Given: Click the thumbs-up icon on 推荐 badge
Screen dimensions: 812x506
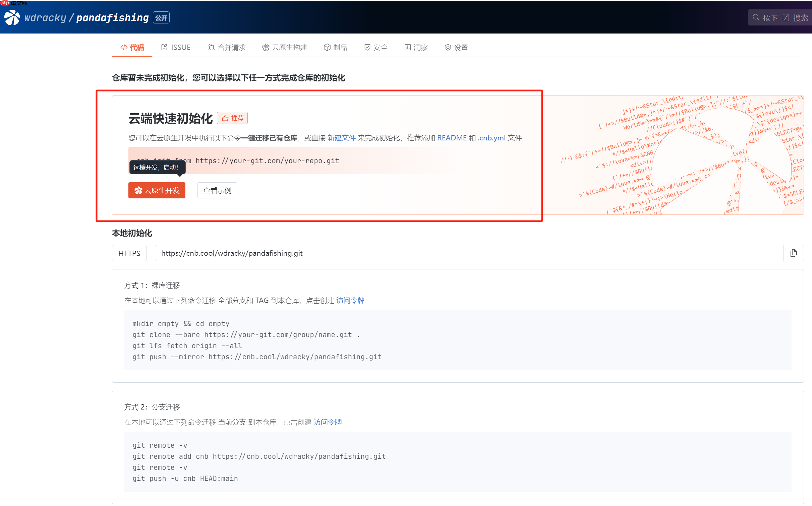Looking at the screenshot, I should point(225,118).
